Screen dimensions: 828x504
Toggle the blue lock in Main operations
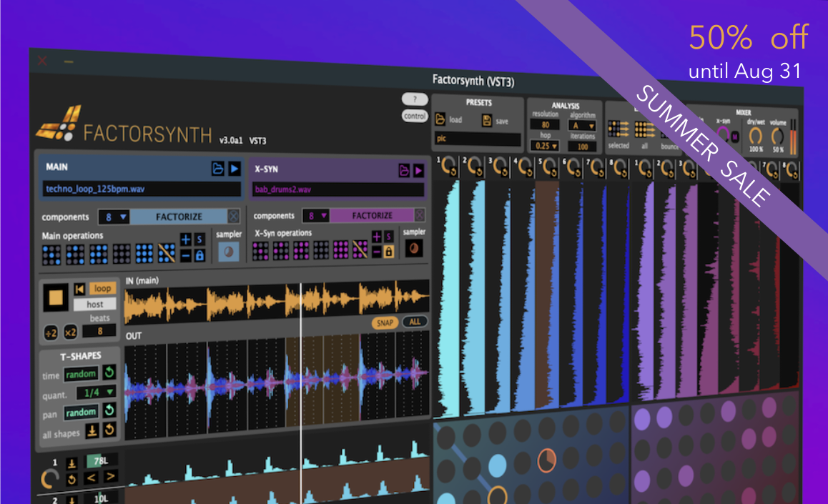tap(199, 256)
